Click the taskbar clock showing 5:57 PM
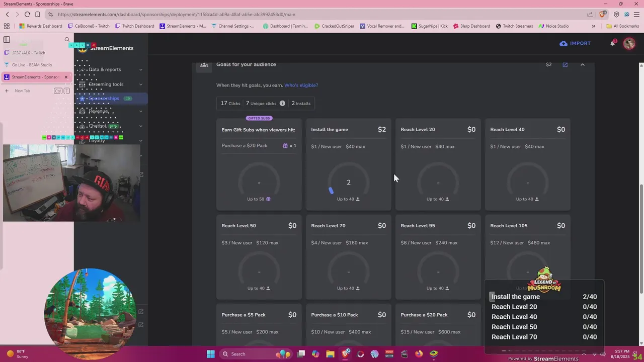This screenshot has width=644, height=362. 621,354
